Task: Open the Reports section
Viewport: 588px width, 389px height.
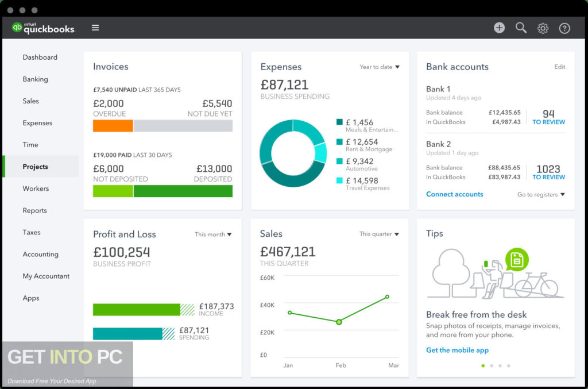Action: 34,210
